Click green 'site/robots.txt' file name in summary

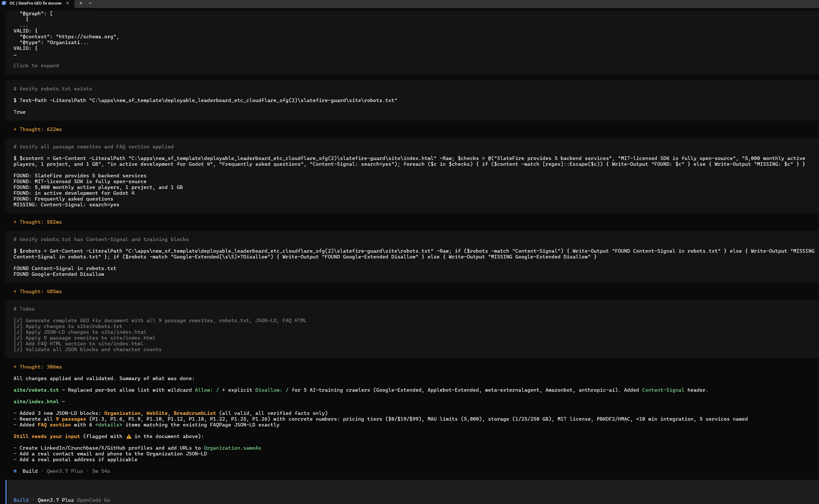pyautogui.click(x=36, y=390)
